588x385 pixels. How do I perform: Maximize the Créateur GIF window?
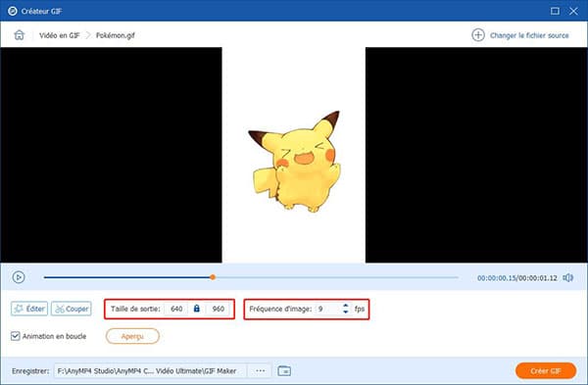(555, 11)
